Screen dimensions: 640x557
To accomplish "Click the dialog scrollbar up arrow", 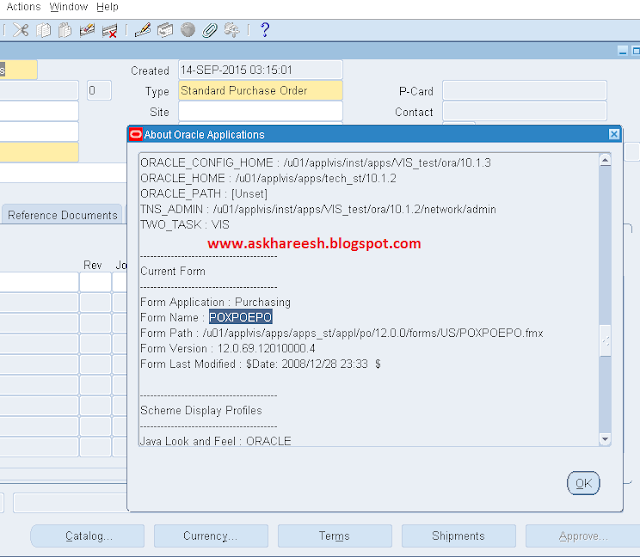I will pos(605,160).
